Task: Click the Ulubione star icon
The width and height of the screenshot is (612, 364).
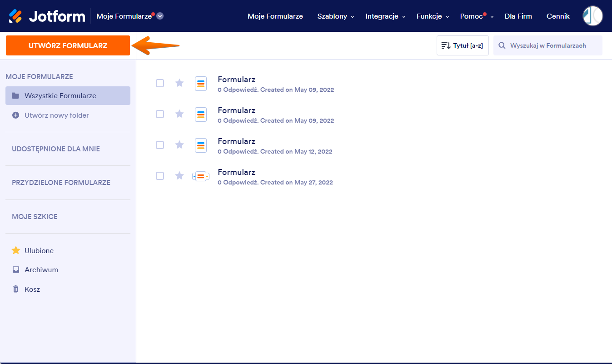Action: click(x=16, y=250)
